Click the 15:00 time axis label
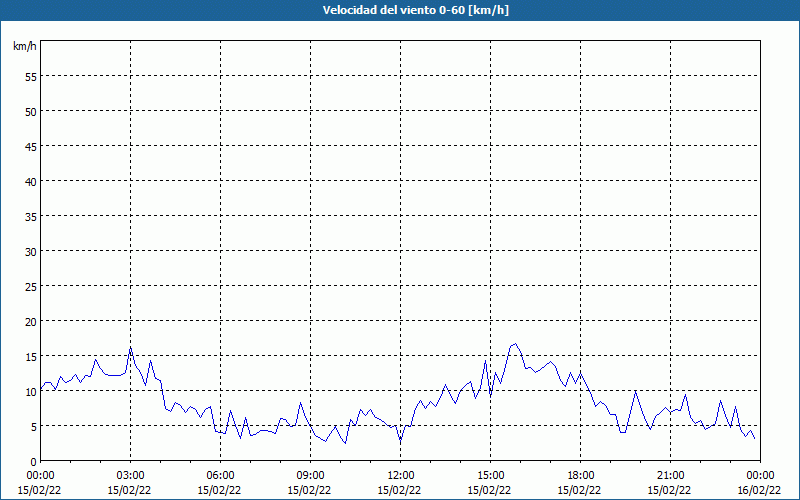This screenshot has height=500, width=800. [490, 476]
